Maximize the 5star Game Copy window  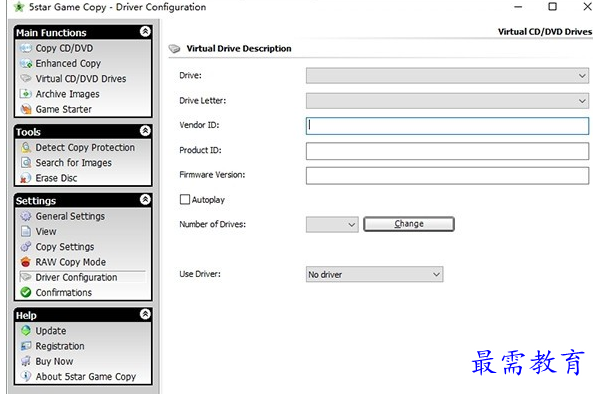(x=553, y=7)
